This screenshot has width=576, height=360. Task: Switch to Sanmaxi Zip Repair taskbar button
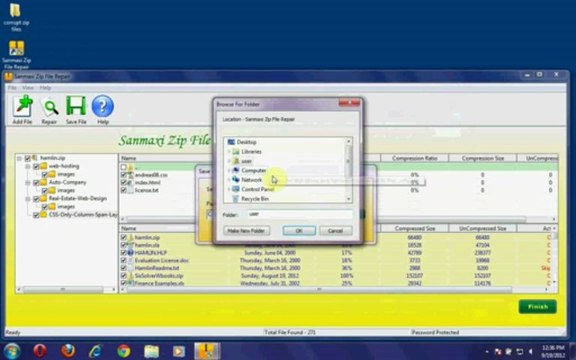coord(207,351)
